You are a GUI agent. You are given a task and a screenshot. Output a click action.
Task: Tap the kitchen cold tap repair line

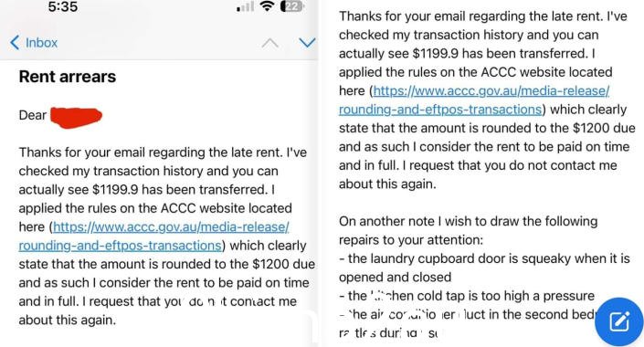467,296
